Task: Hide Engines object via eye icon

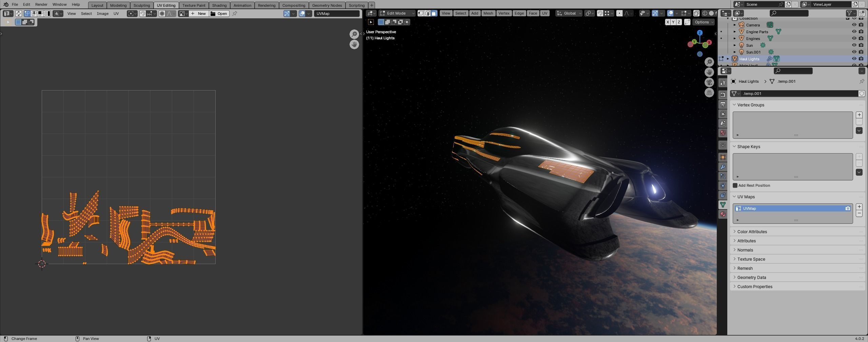Action: (x=854, y=38)
